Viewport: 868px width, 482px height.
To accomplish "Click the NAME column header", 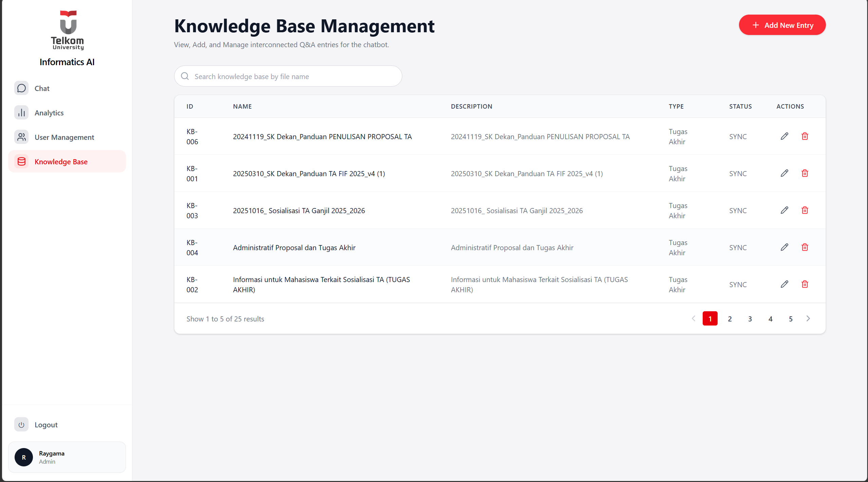I will 242,107.
